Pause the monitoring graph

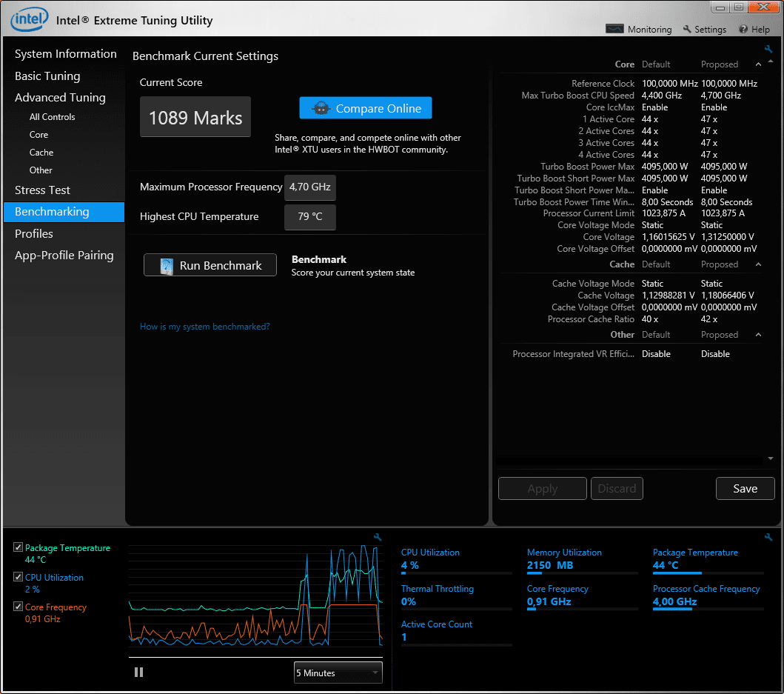click(138, 672)
